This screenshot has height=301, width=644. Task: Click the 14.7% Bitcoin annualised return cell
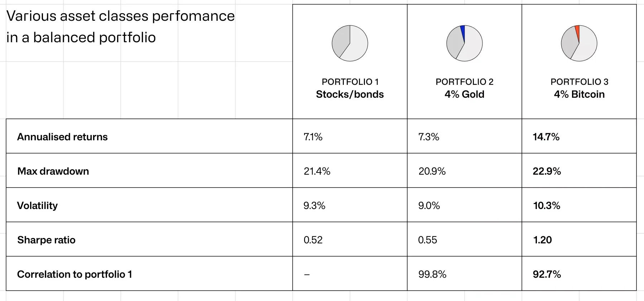(546, 137)
